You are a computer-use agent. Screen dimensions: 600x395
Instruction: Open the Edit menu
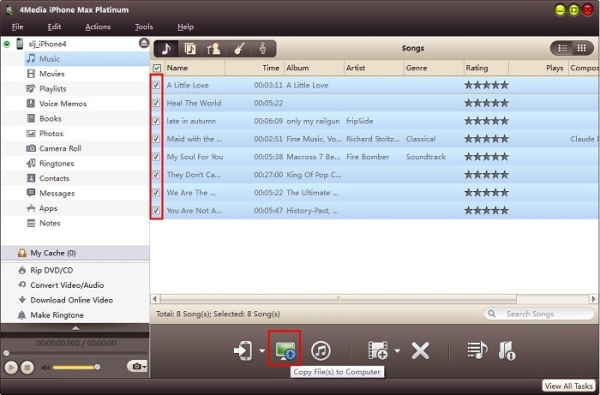(54, 27)
